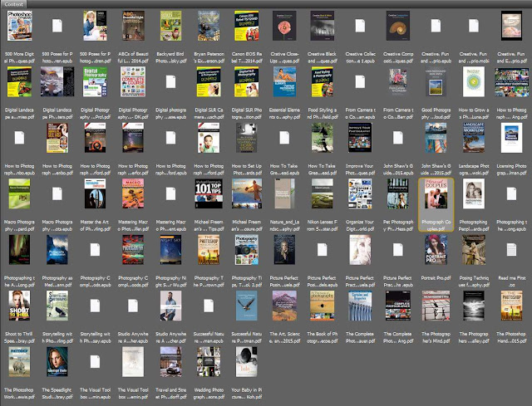Select Master the Art of Photography cover
The width and height of the screenshot is (532, 406).
[x=95, y=193]
